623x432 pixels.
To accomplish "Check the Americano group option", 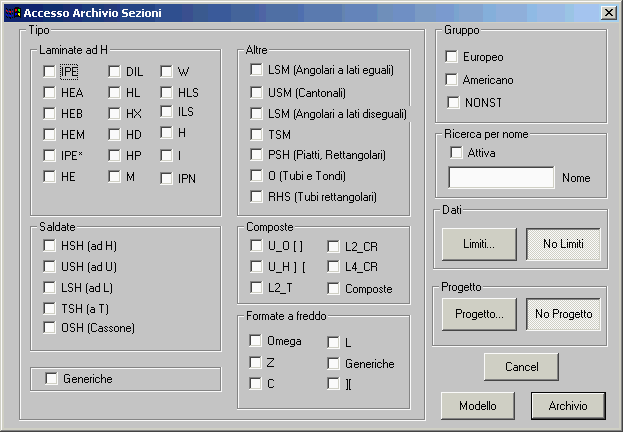I will (x=452, y=79).
